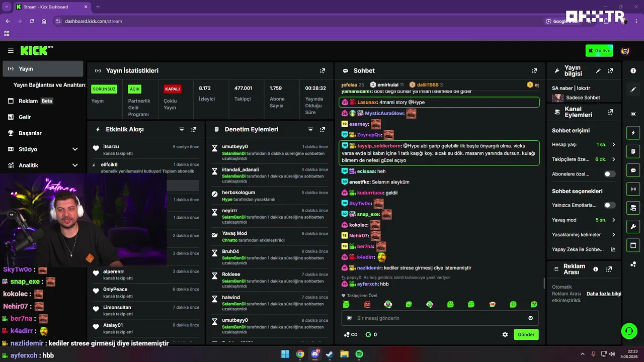This screenshot has width=644, height=362.
Task: Click the Gönder send button
Action: tap(526, 334)
